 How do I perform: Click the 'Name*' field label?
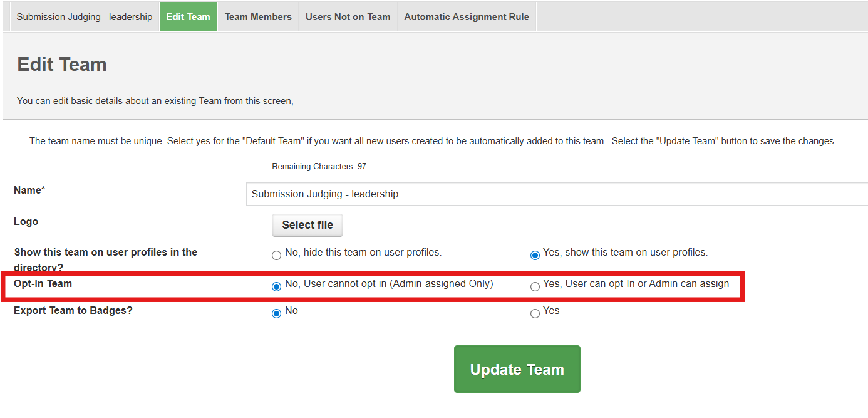(x=29, y=190)
